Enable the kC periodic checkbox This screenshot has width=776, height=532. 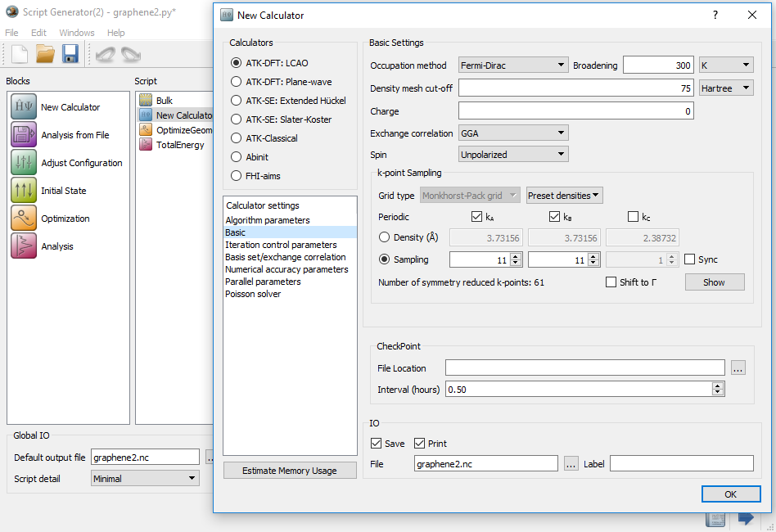coord(633,216)
